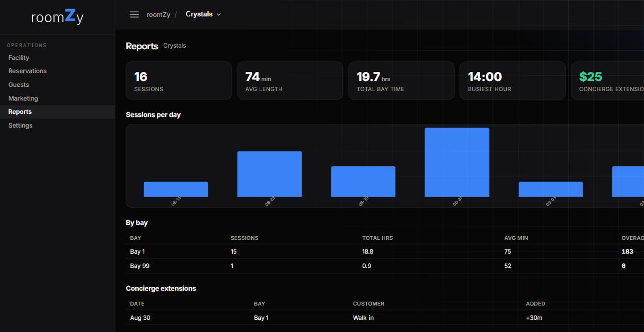Click the Reports page title
This screenshot has height=332, width=644.
[142, 46]
